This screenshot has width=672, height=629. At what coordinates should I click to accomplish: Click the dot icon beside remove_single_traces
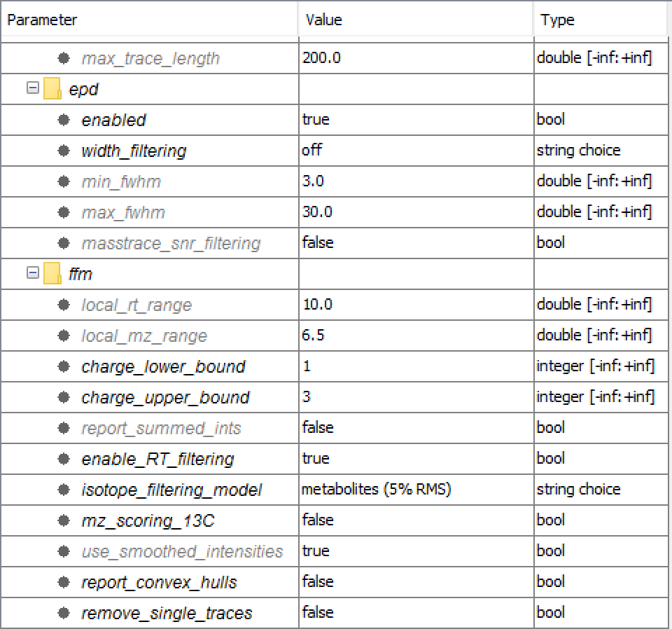coord(64,612)
